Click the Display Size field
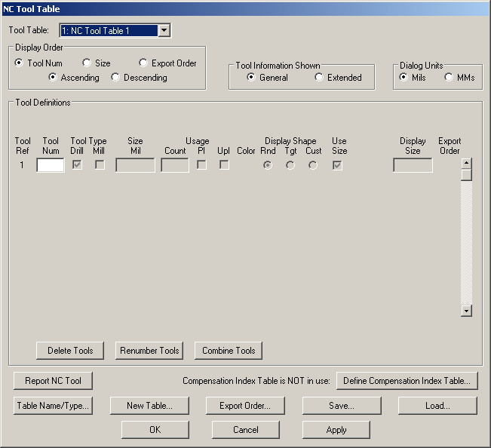The image size is (491, 448). [413, 165]
